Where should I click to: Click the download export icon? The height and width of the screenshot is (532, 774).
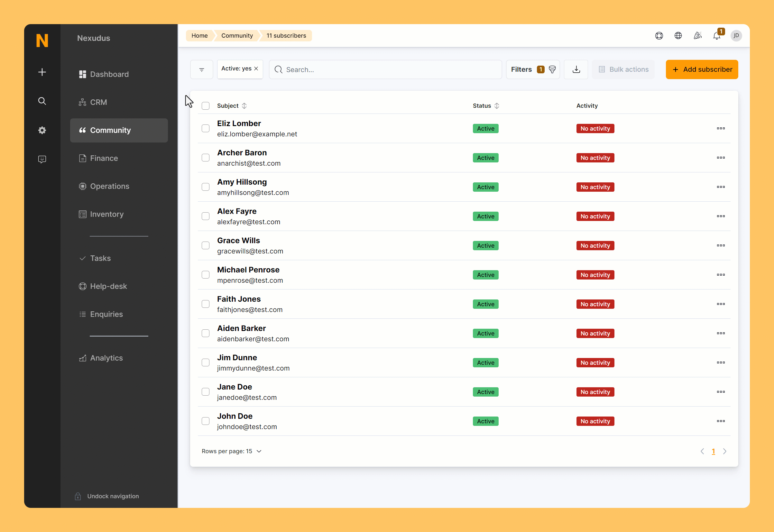click(x=576, y=69)
